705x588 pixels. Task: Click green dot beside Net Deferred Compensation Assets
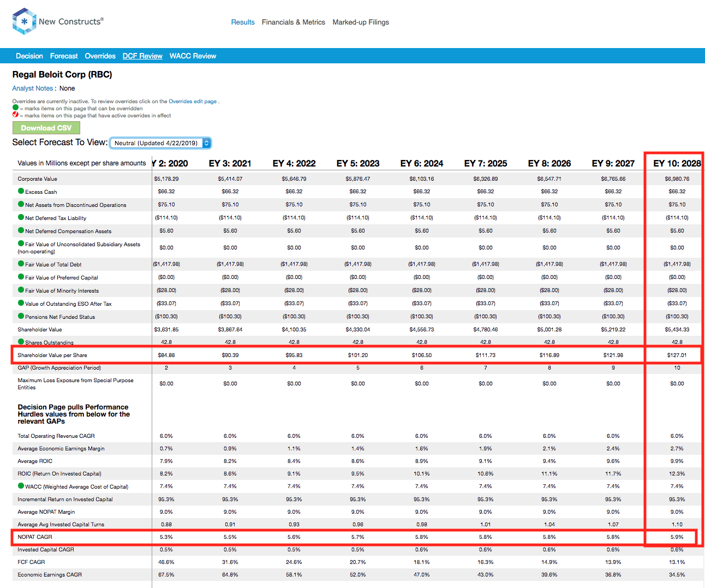[x=21, y=230]
